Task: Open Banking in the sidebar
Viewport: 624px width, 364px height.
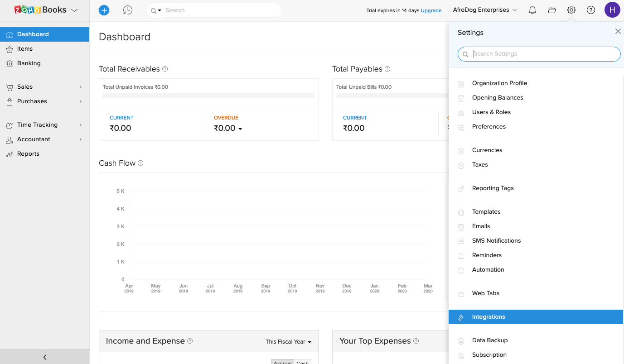Action: pos(44,63)
